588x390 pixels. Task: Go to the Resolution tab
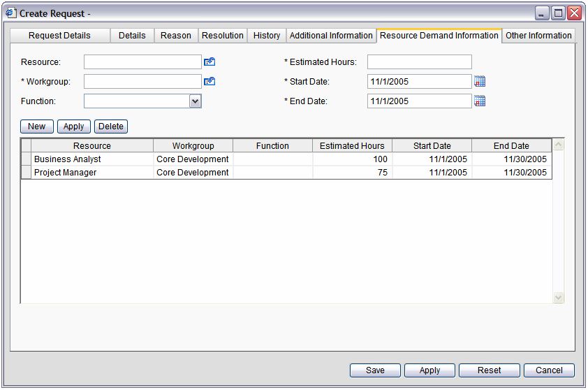(x=223, y=36)
